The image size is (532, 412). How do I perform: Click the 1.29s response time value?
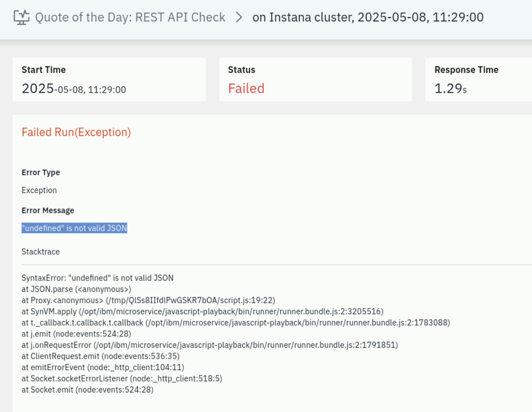pos(451,88)
